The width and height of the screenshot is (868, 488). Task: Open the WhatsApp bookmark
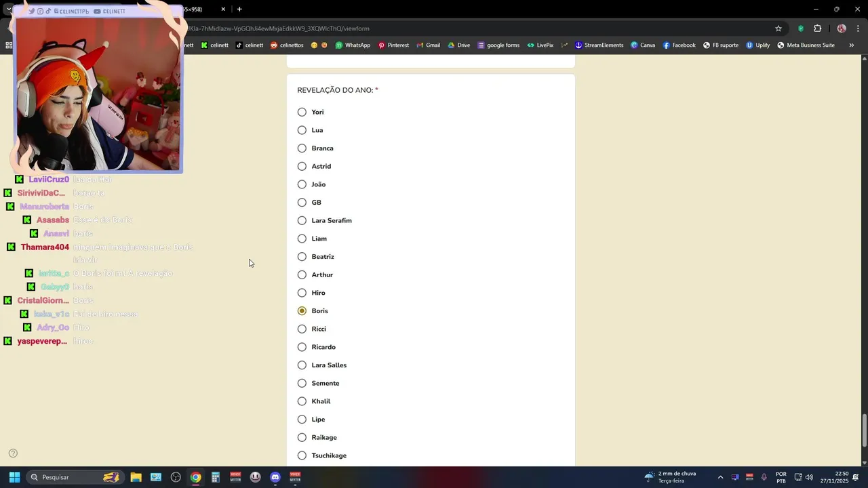tap(353, 45)
